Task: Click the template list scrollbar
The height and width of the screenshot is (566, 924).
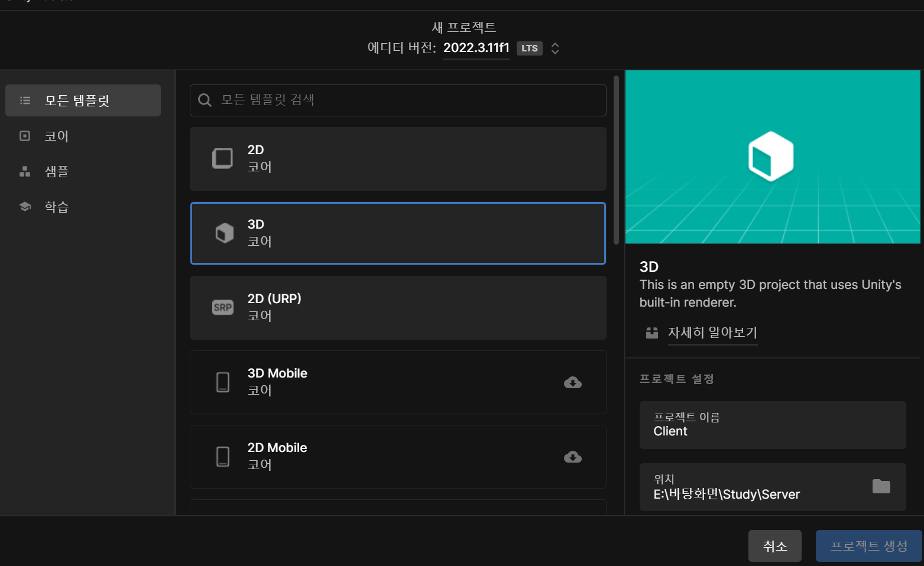Action: pos(616,160)
